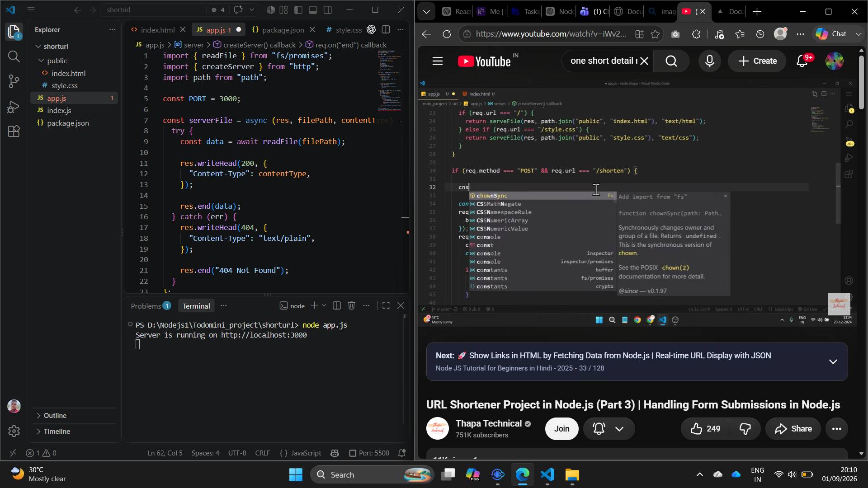Open the Extensions view in the activity bar
The image size is (868, 488).
click(x=14, y=131)
